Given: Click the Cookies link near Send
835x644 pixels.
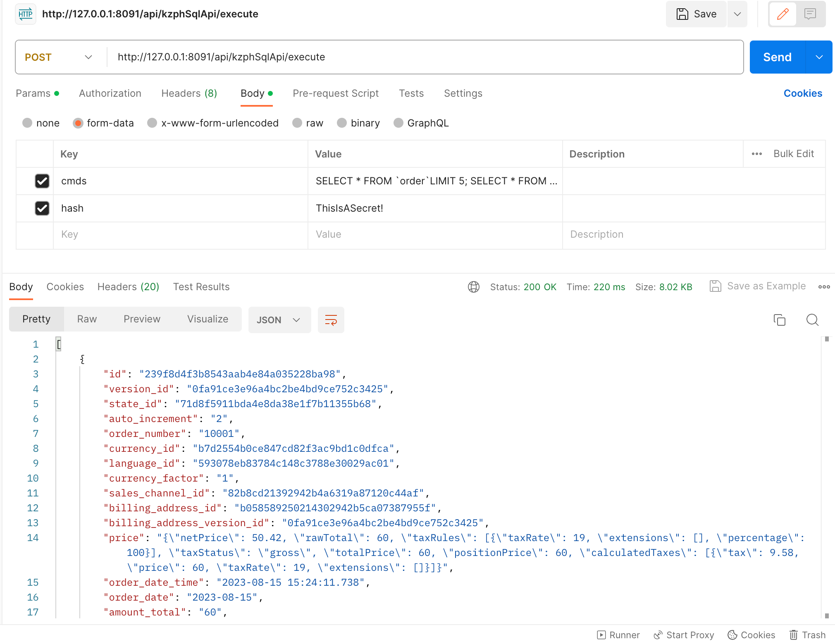Looking at the screenshot, I should tap(803, 93).
